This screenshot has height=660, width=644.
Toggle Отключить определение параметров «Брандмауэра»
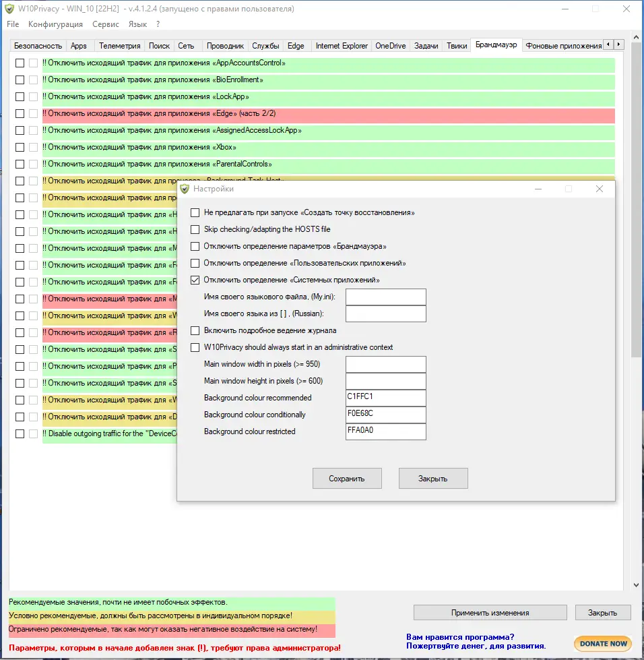[x=195, y=246]
